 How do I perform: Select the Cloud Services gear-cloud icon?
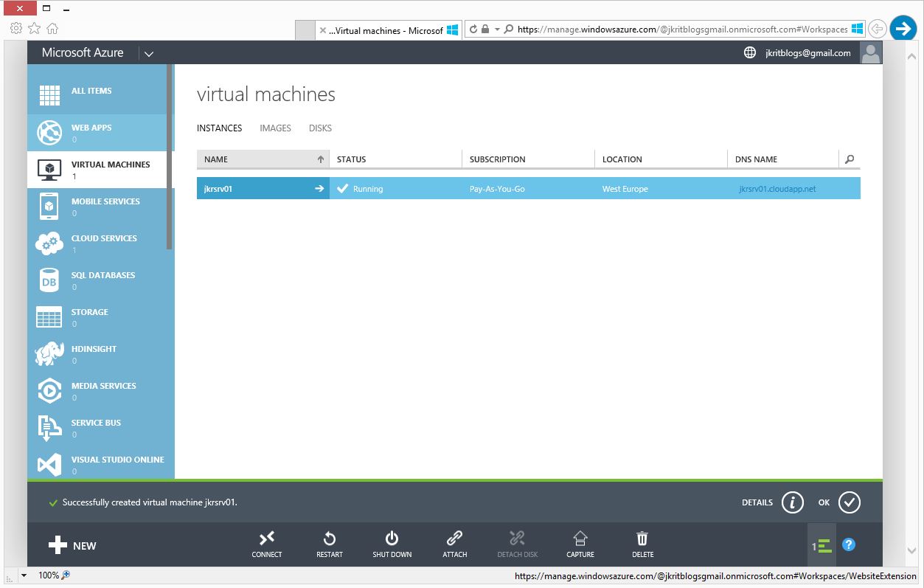click(49, 243)
